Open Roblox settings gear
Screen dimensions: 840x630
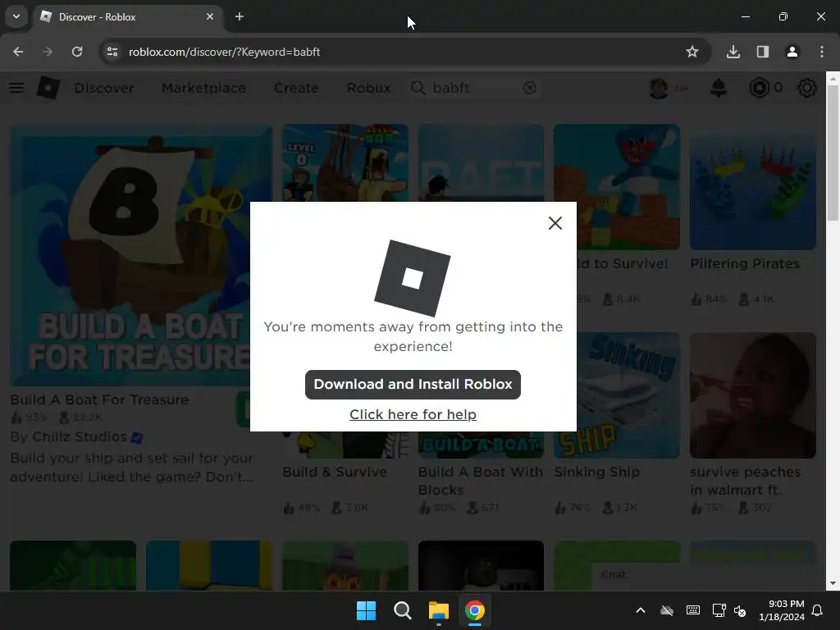point(806,88)
